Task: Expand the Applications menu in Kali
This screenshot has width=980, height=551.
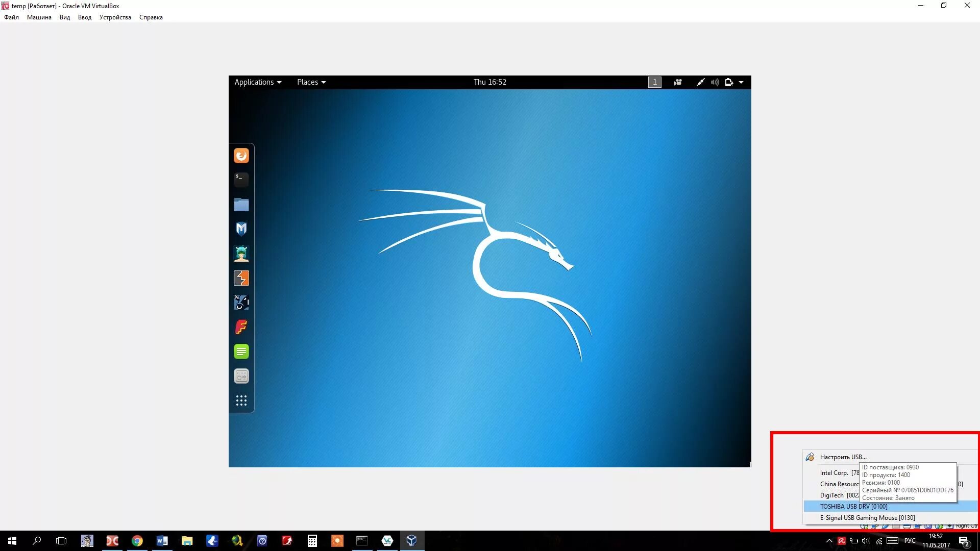Action: 258,82
